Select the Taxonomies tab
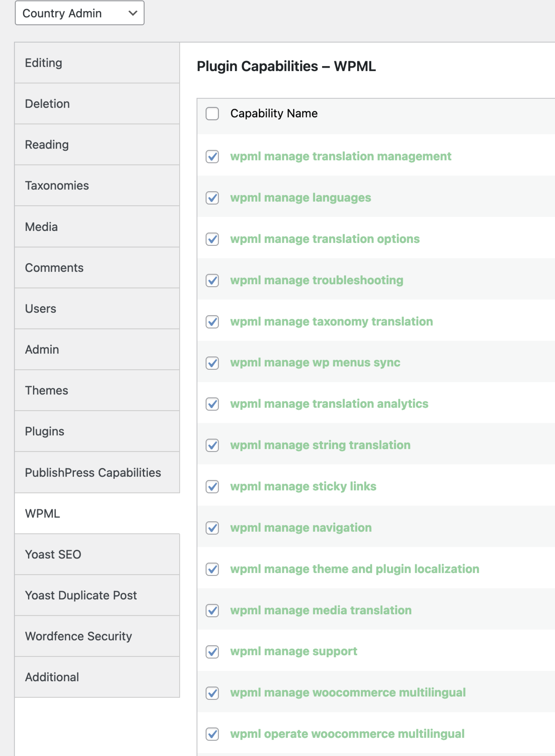The image size is (555, 756). pos(97,185)
